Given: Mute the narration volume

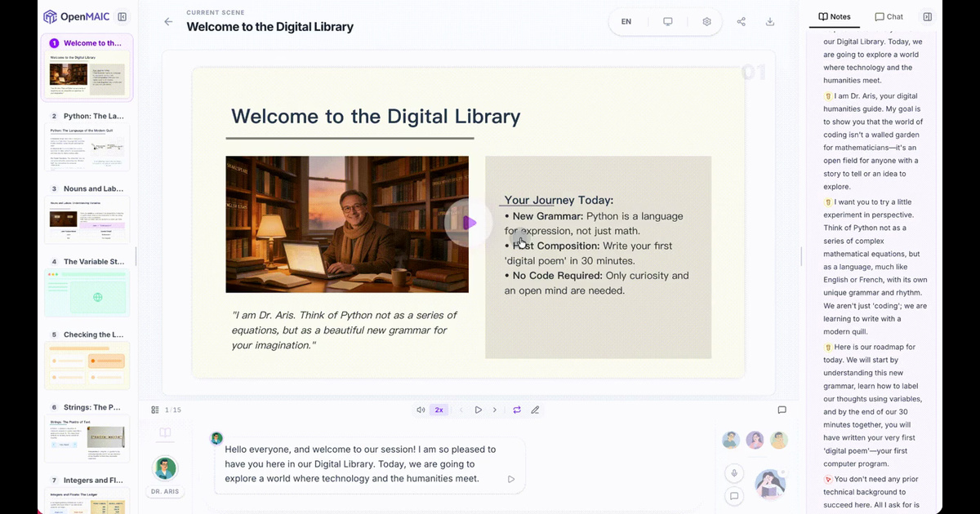Looking at the screenshot, I should [x=421, y=410].
